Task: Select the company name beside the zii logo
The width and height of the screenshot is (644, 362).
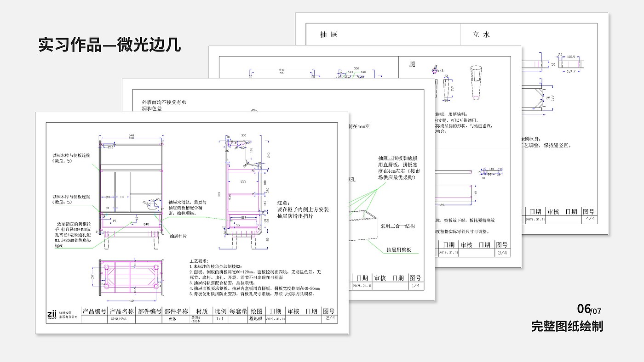Action: coord(69,314)
